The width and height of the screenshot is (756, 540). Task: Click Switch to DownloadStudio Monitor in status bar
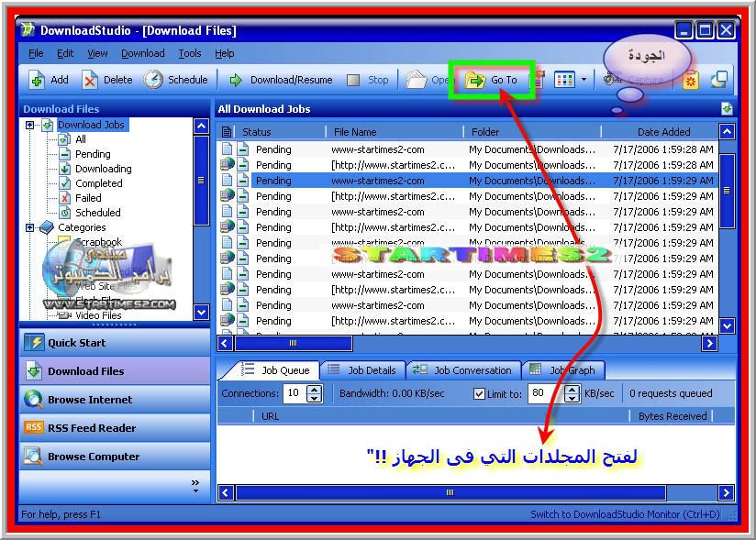pos(625,514)
